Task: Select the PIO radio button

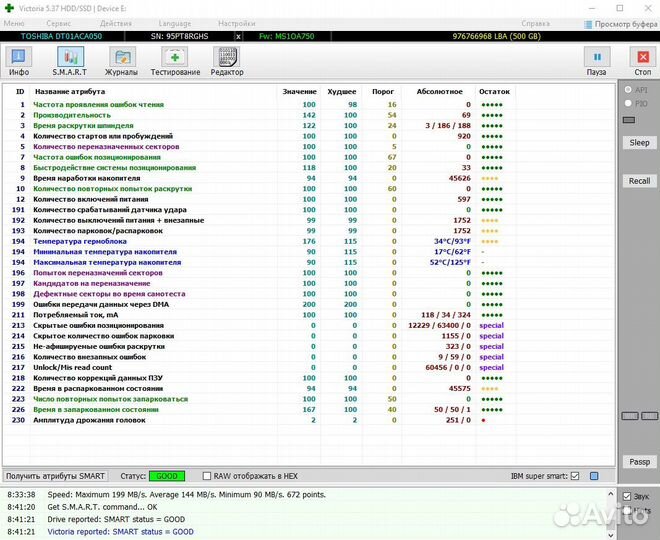Action: click(628, 103)
